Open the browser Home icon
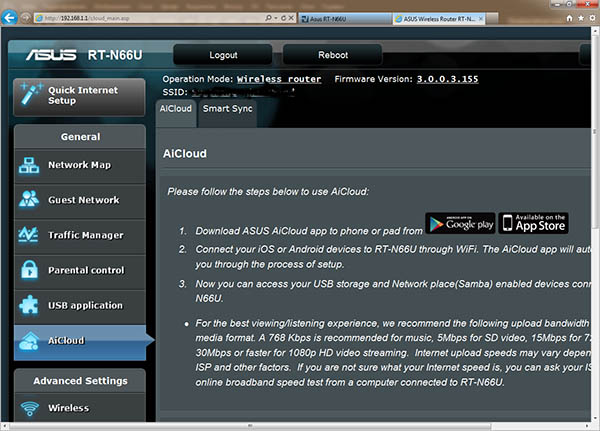 (x=569, y=18)
